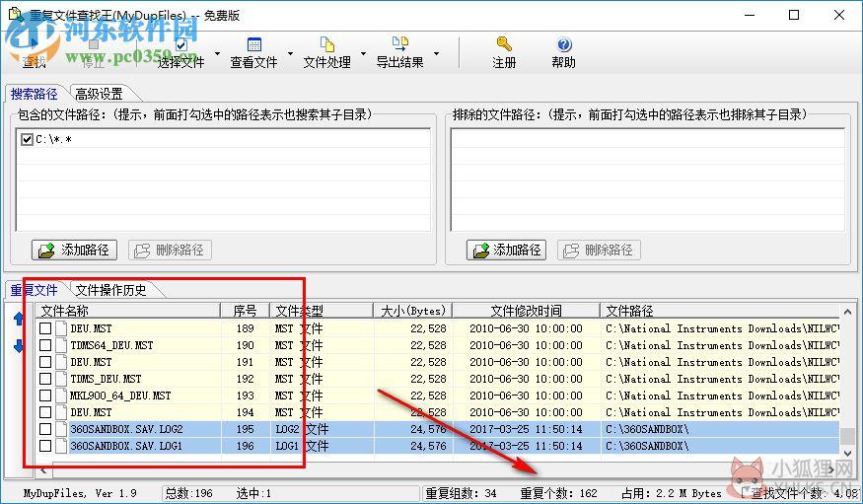The width and height of the screenshot is (863, 504).
Task: Open the 帮助 help icon
Action: coord(564,44)
